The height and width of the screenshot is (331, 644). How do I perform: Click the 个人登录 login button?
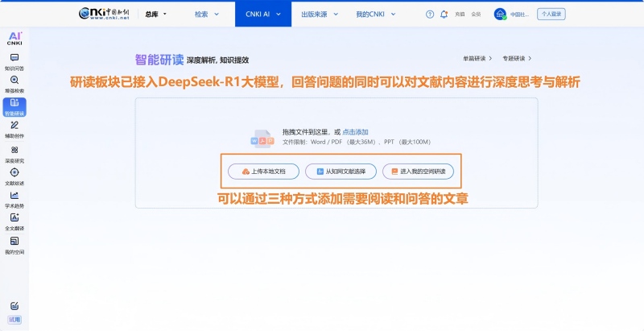[x=551, y=14]
